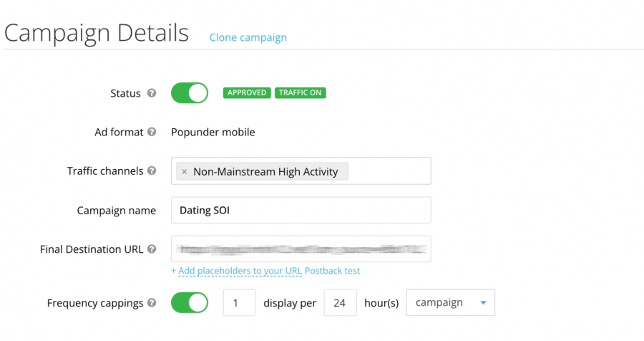Click the TRAFFIC ON badge

pos(301,92)
